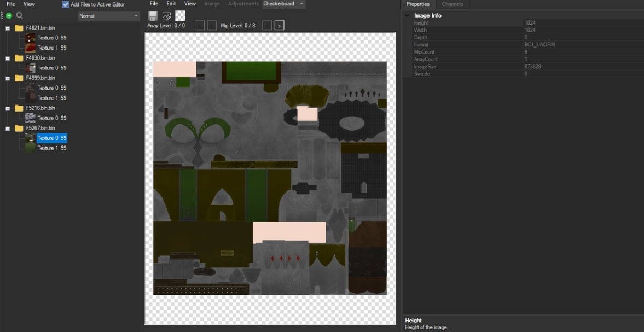Open the Image menu
Screen dimensions: 644x332
212,3
